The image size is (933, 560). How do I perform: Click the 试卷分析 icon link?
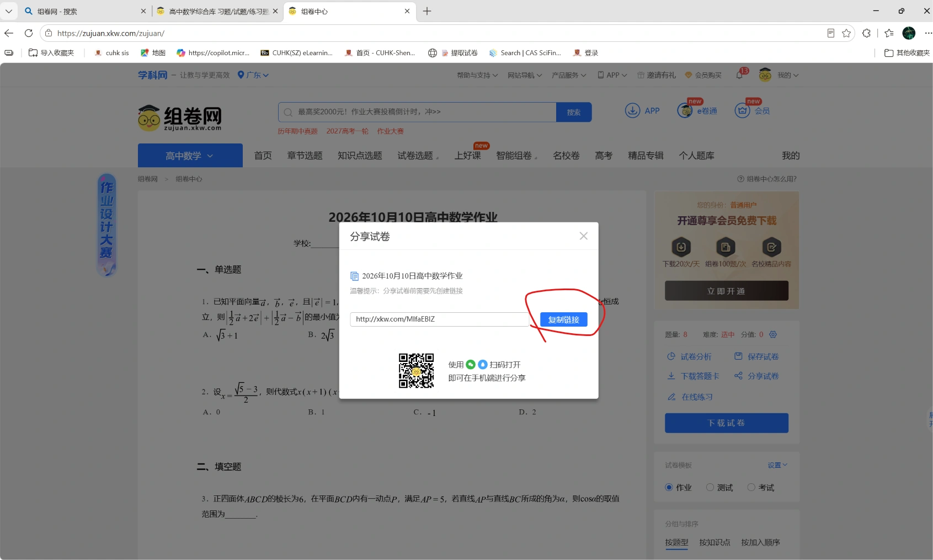689,356
